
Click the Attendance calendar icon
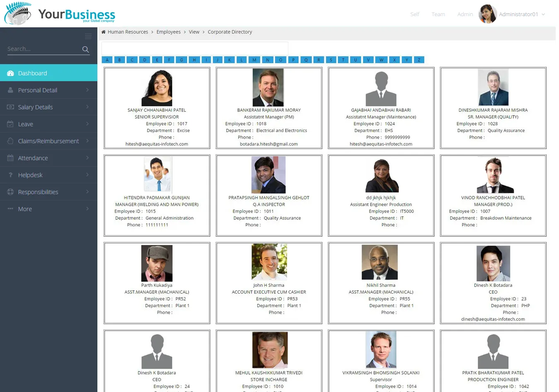(x=10, y=158)
